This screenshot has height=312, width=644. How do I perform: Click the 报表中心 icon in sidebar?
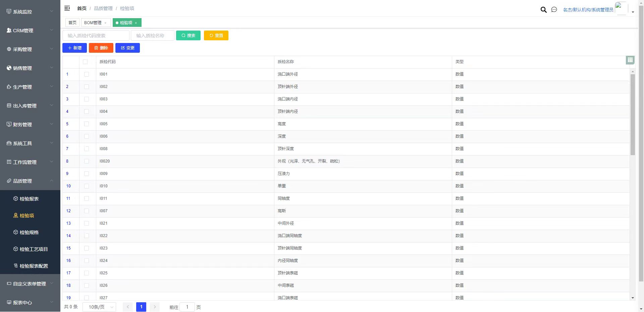coord(9,302)
